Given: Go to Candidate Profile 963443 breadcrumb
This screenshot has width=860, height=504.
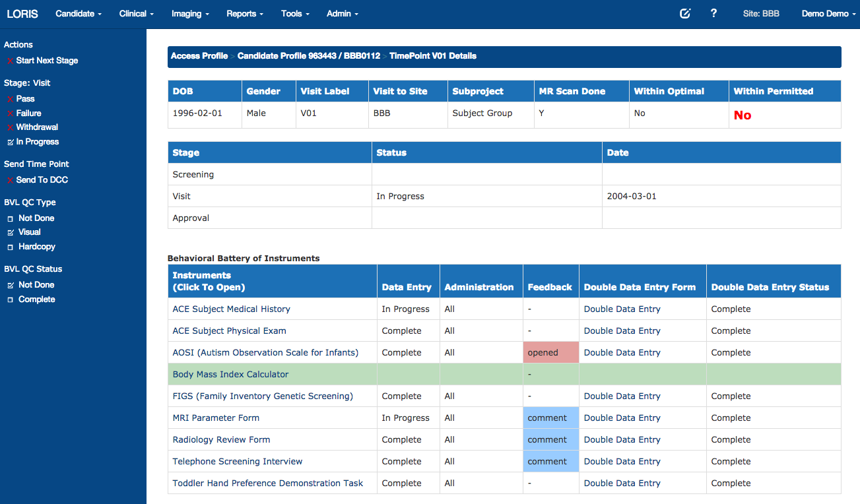Looking at the screenshot, I should (x=308, y=56).
